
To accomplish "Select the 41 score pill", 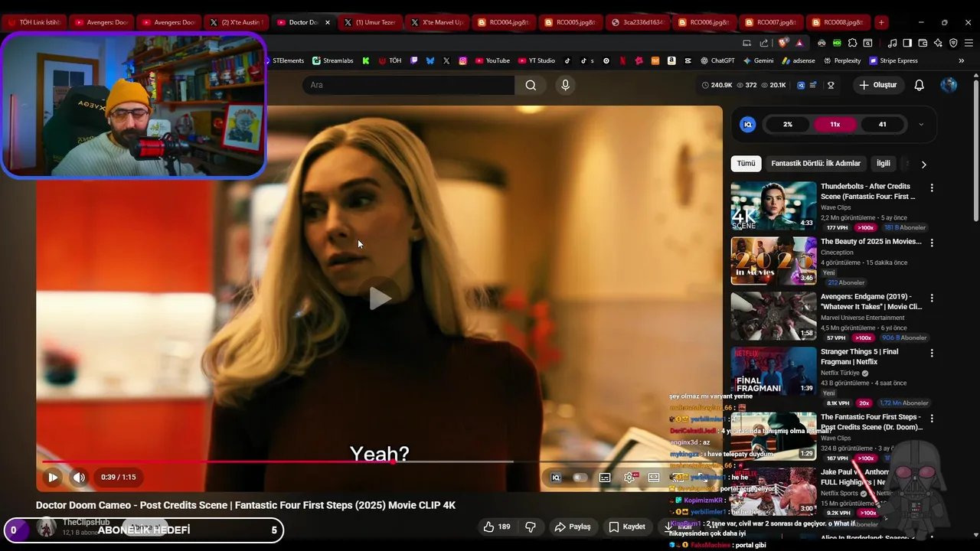I will pyautogui.click(x=883, y=124).
